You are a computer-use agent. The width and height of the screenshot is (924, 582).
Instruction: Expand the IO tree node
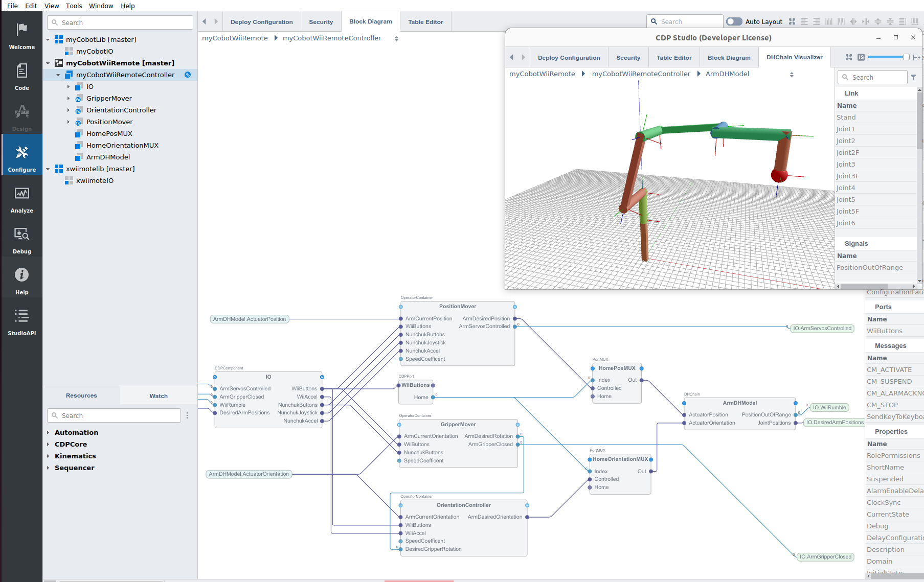[69, 86]
